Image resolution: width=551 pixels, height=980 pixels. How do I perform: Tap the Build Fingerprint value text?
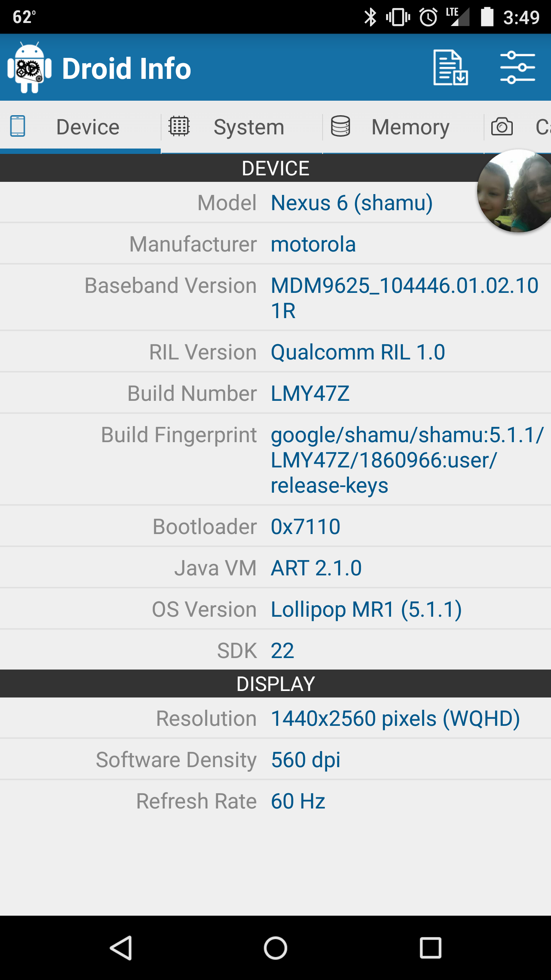407,460
